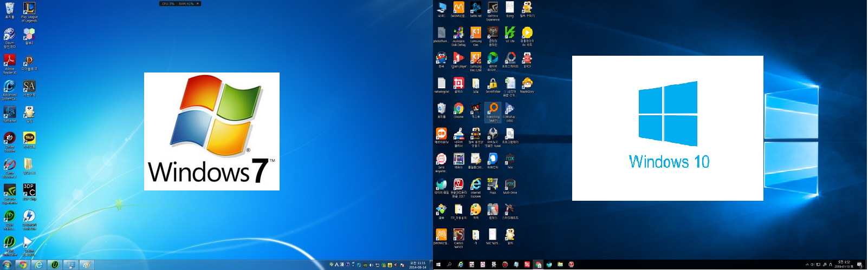Open Chrome from Windows 7 taskbar
The height and width of the screenshot is (270, 868).
click(23, 265)
